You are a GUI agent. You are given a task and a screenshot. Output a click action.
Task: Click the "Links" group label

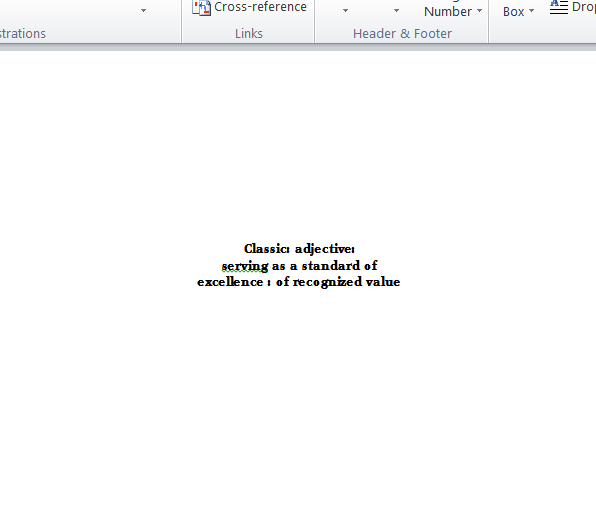tap(249, 33)
